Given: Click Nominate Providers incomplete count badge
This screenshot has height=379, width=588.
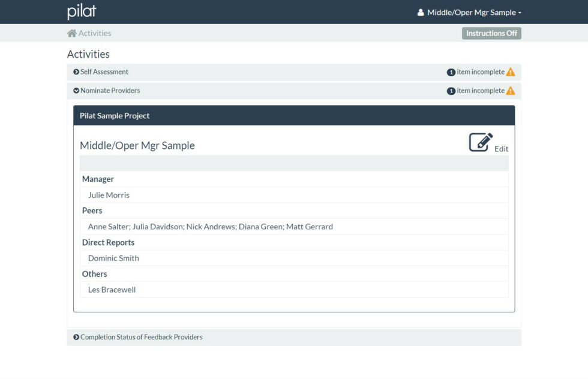Looking at the screenshot, I should (451, 91).
